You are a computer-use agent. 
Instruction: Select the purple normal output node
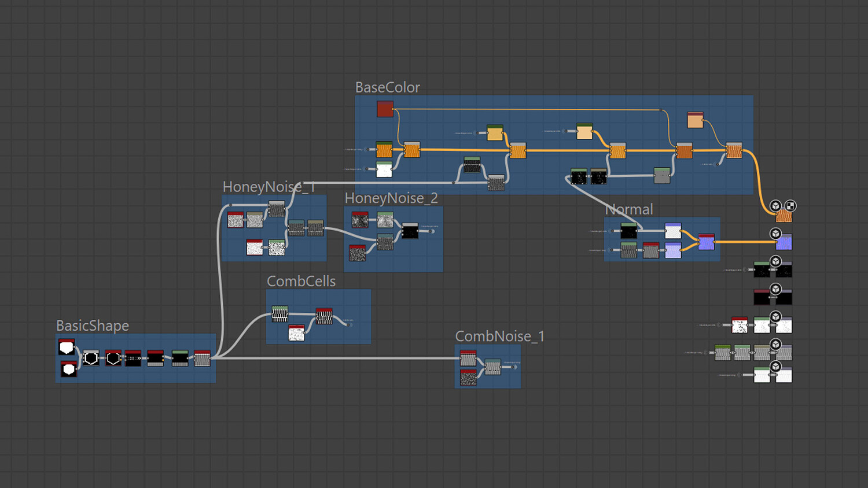click(x=784, y=242)
